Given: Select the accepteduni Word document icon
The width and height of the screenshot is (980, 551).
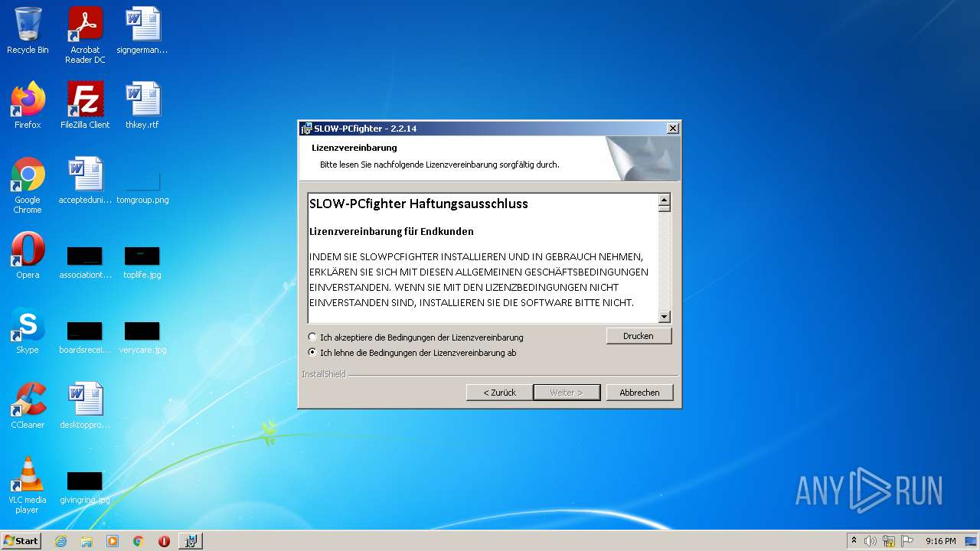Looking at the screenshot, I should (x=85, y=181).
